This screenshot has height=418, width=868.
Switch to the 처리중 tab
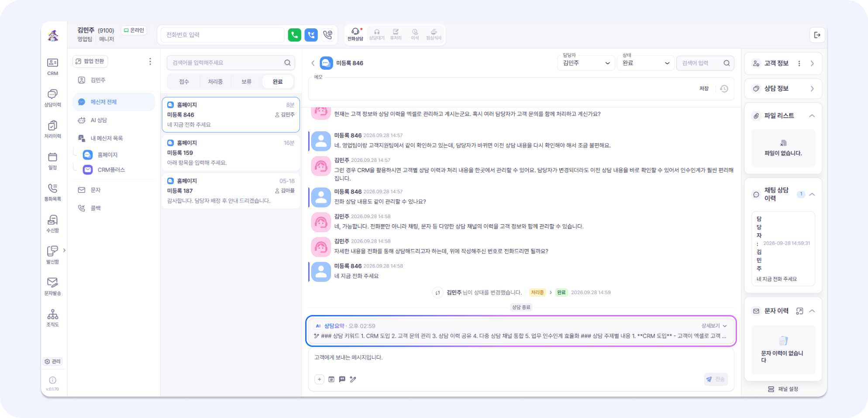click(215, 82)
